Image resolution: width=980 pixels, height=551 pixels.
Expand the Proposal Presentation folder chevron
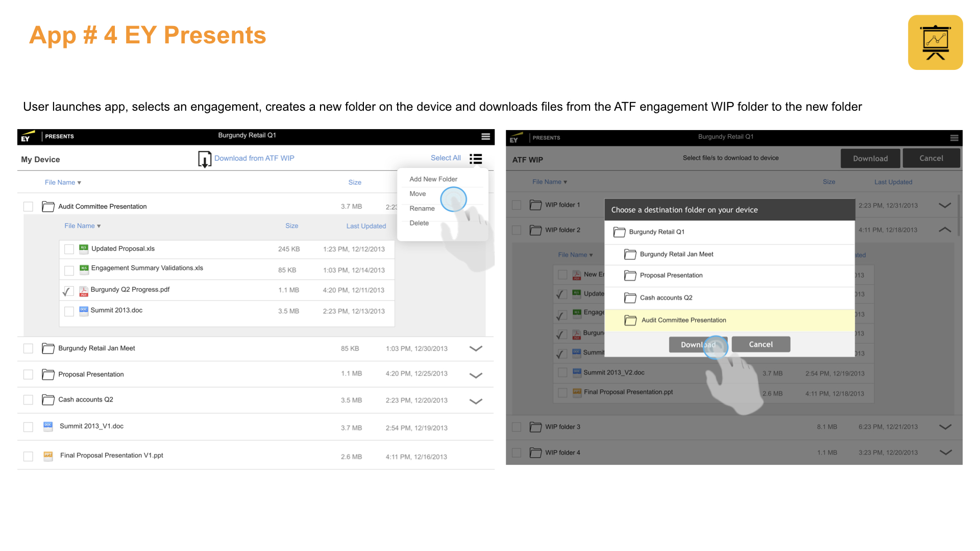pos(475,375)
